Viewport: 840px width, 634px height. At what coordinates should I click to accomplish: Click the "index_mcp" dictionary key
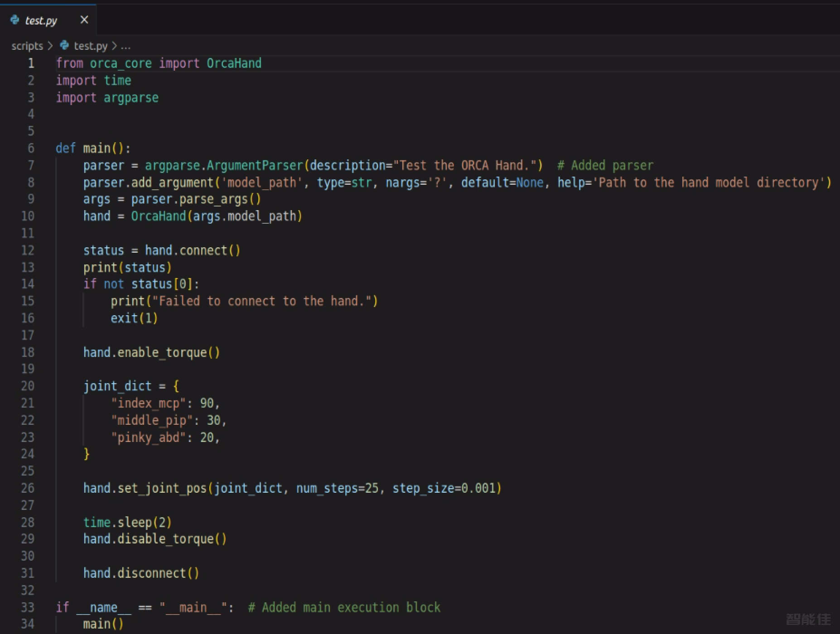click(149, 403)
